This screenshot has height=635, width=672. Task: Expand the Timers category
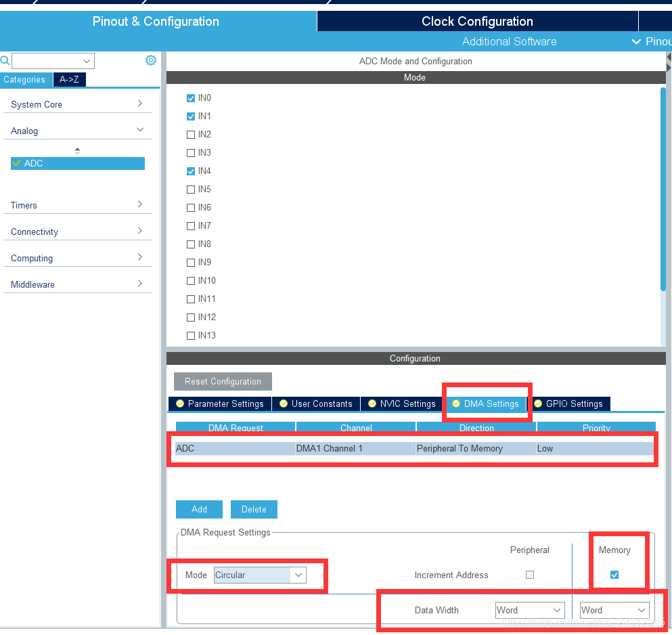coord(78,205)
